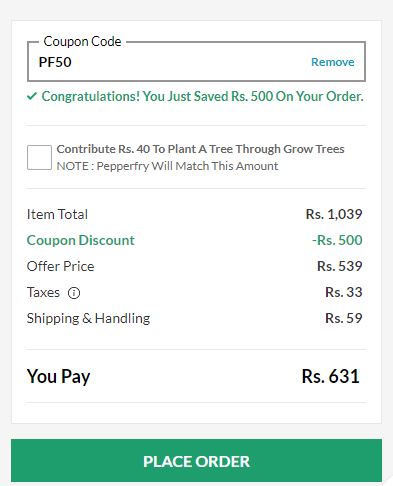Click the Taxes info icon
Screen dimensions: 393x486
(74, 293)
